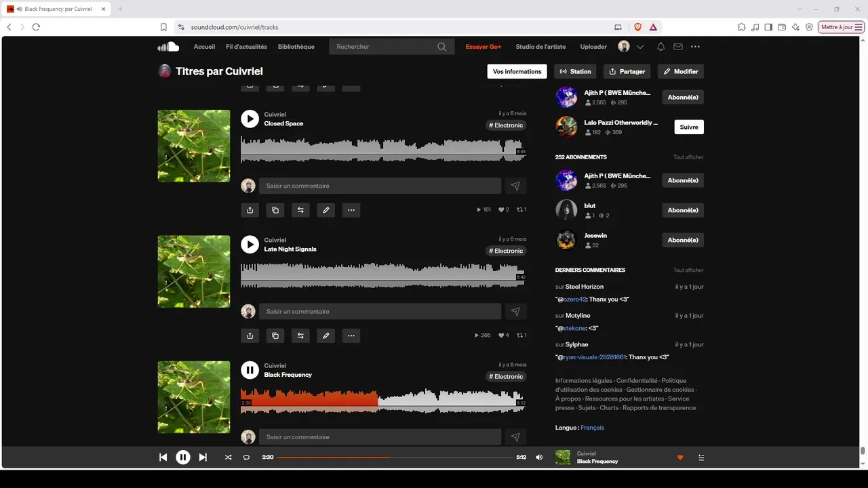868x488 pixels.
Task: Pause playback in the bottom player bar
Action: [183, 457]
